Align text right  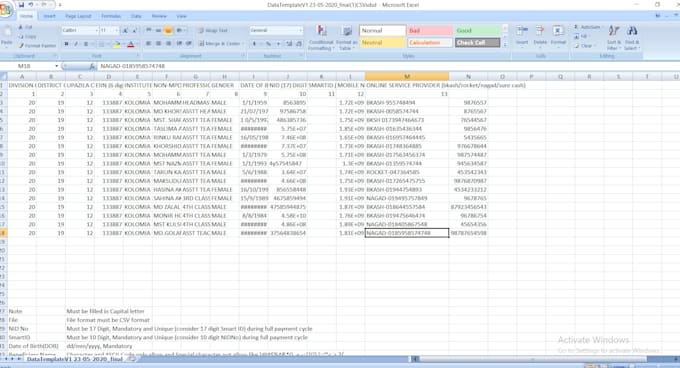(x=168, y=44)
